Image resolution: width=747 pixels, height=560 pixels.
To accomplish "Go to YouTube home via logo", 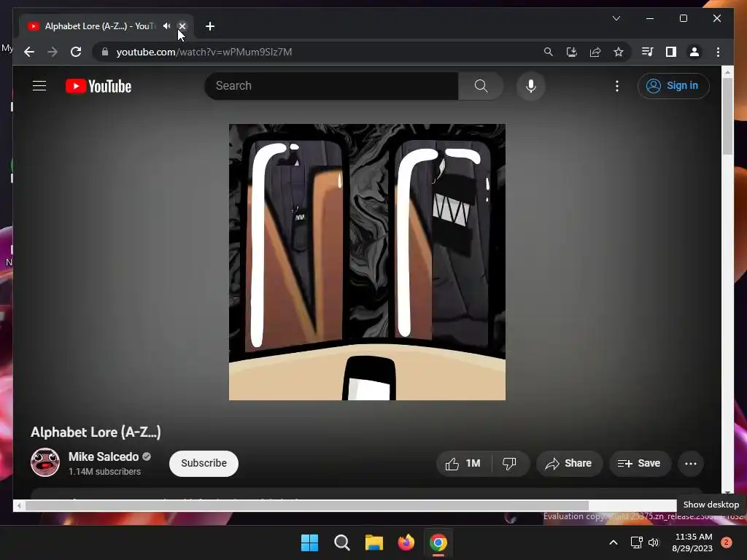I will (x=98, y=86).
